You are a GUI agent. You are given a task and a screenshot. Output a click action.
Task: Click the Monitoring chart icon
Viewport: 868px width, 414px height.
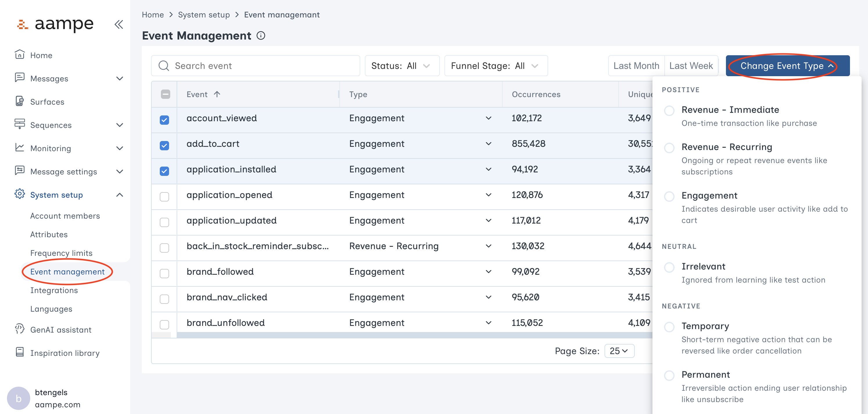tap(19, 148)
